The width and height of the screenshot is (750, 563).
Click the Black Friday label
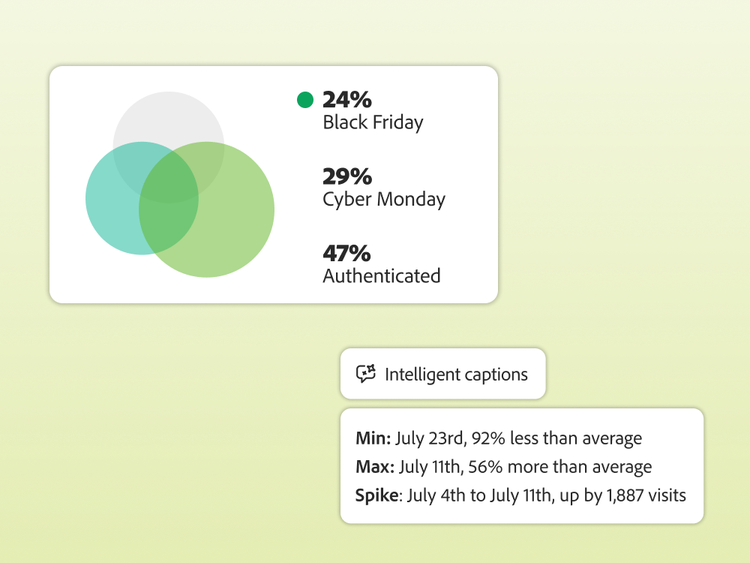point(373,123)
